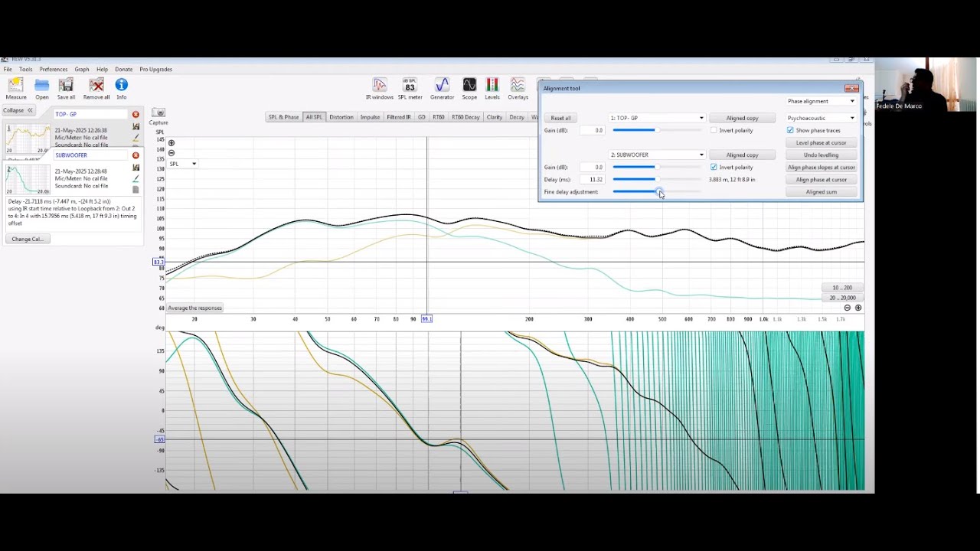
Task: Click Level phase at cursor
Action: 821,143
